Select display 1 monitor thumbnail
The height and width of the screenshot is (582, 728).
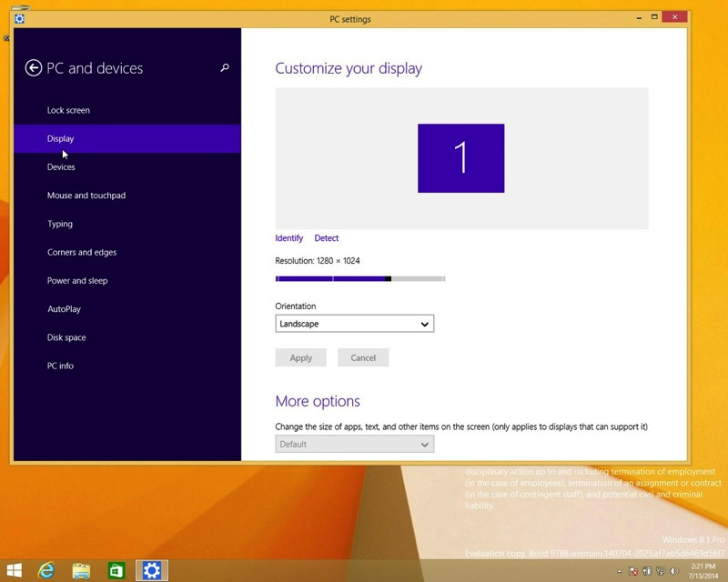460,158
